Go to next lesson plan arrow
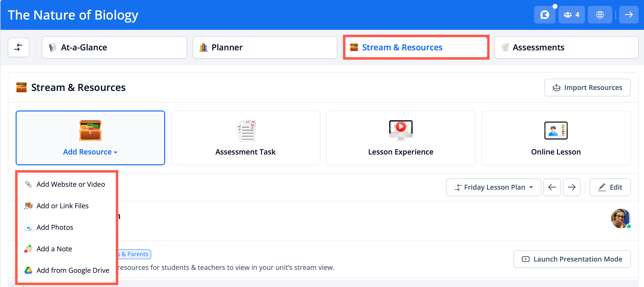The height and width of the screenshot is (287, 644). click(x=571, y=187)
